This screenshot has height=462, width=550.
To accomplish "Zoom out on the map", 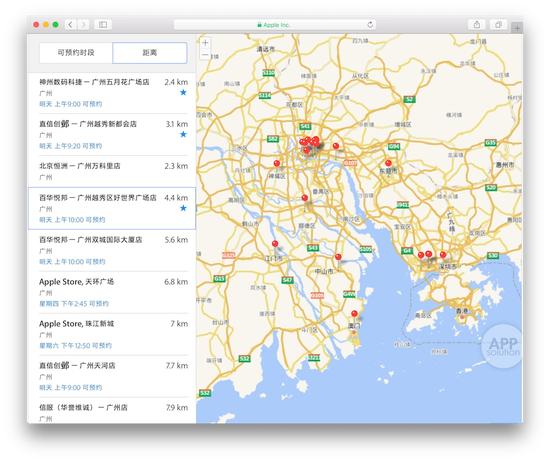I will [x=205, y=55].
